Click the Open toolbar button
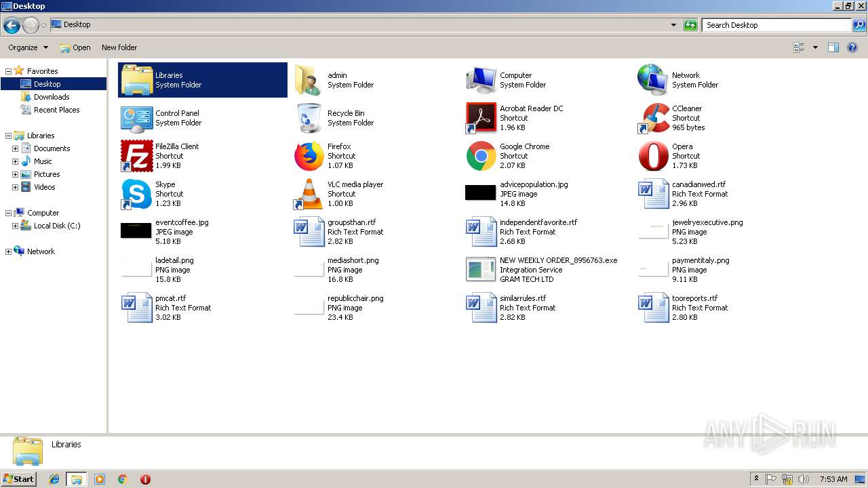Image resolution: width=868 pixels, height=488 pixels. pyautogui.click(x=75, y=47)
